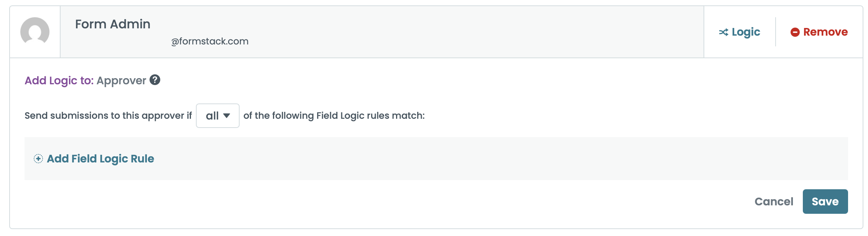Open the 'all' match condition dropdown
Image resolution: width=868 pixels, height=236 pixels.
click(x=217, y=116)
